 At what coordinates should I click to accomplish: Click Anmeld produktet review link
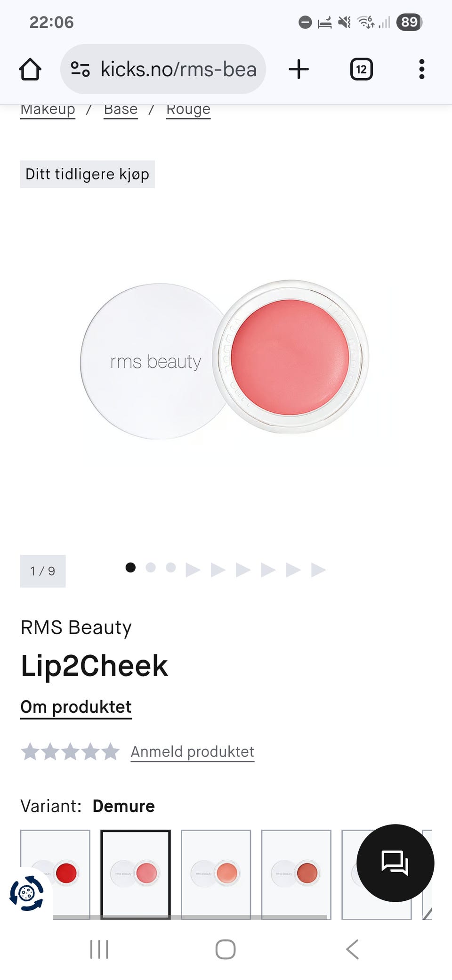(x=192, y=751)
